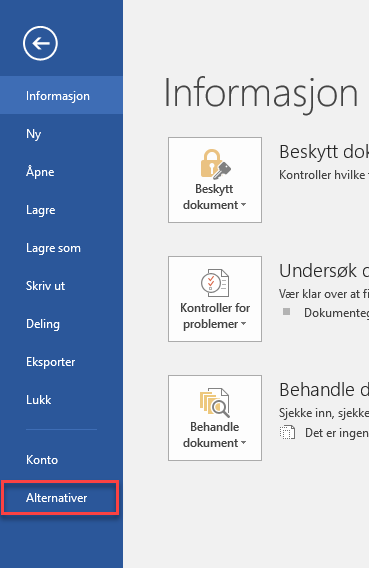Image resolution: width=369 pixels, height=568 pixels.
Task: Open Lagre som option
Action: [x=62, y=248]
